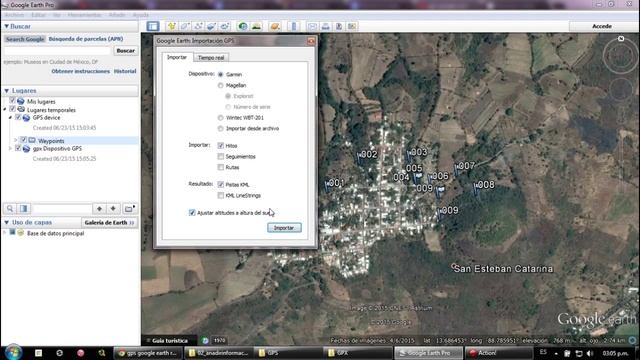Open the Places search magnifier icon
The image size is (640, 360).
coord(10,209)
